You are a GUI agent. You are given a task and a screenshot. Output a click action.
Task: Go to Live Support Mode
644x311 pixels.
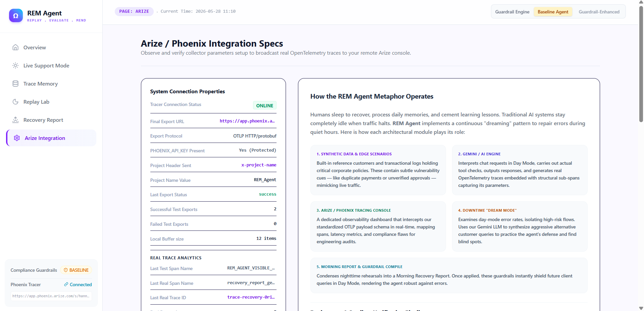(51, 65)
